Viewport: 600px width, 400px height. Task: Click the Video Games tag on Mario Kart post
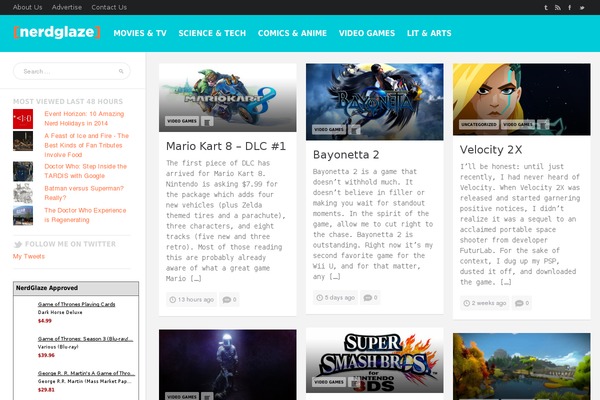(182, 121)
